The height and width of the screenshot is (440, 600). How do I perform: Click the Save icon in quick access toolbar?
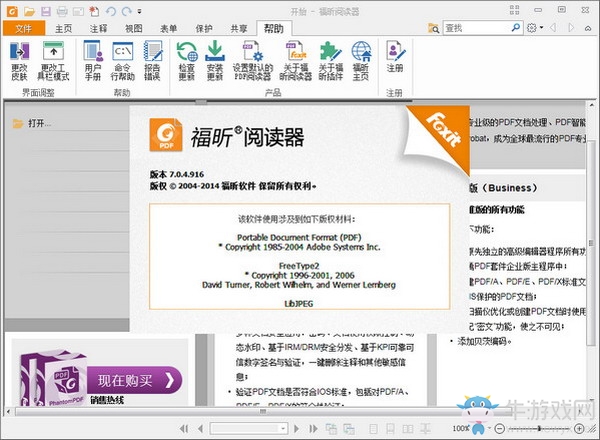(x=46, y=11)
